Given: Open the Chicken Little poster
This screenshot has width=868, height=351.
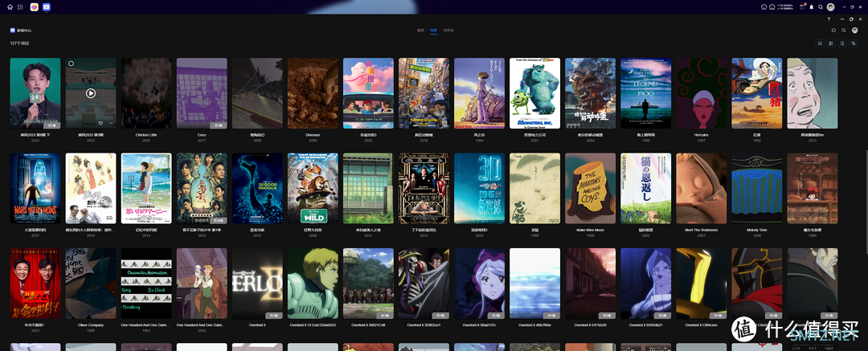Looking at the screenshot, I should 146,93.
